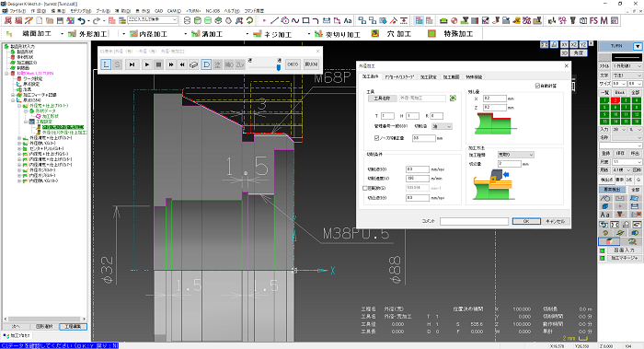This screenshot has height=349, width=644.
Task: Switch to the second tab in 外径加工 dialog
Action: pyautogui.click(x=399, y=76)
